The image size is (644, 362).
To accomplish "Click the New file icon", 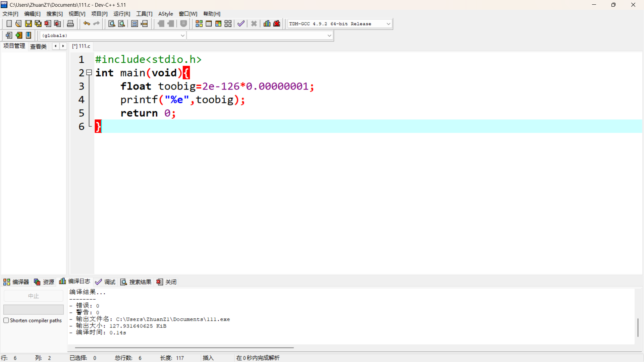I will point(9,23).
